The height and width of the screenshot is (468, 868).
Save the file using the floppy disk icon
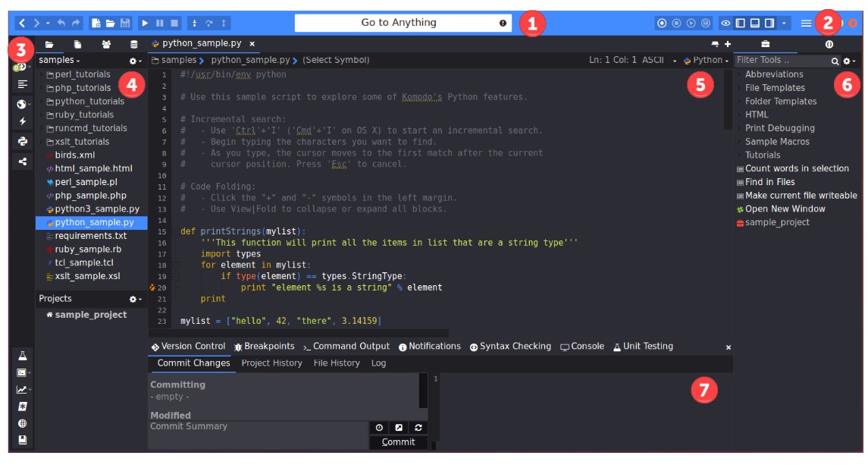point(125,22)
